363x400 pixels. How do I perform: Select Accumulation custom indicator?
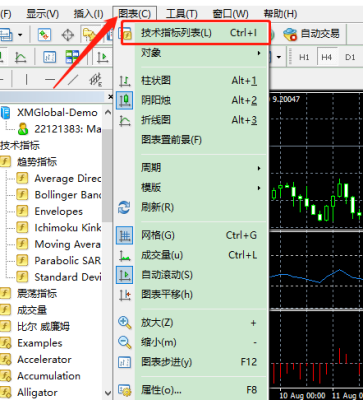(49, 376)
